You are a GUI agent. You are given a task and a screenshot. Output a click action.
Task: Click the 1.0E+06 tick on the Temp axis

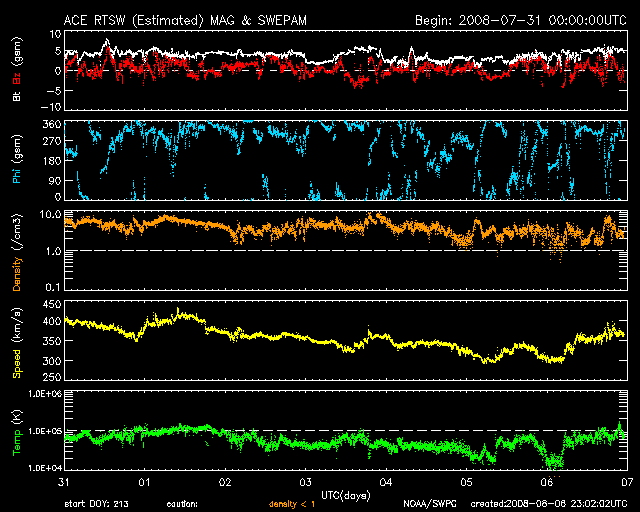pos(45,394)
